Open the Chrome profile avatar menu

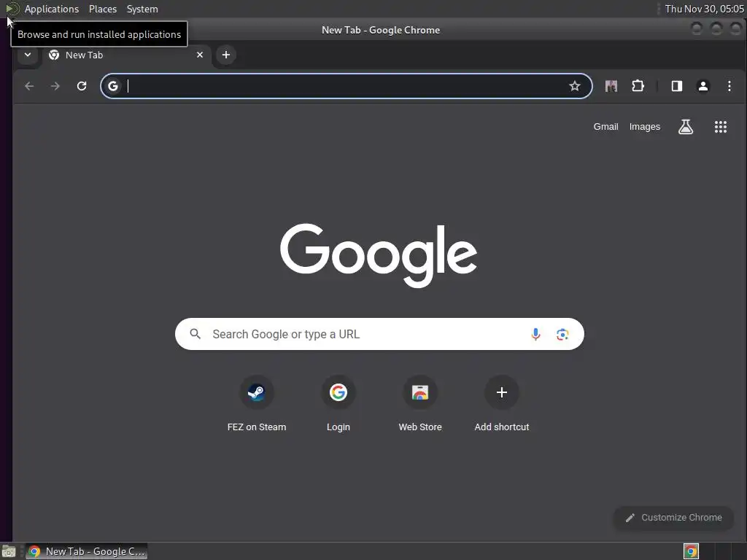[x=703, y=86]
